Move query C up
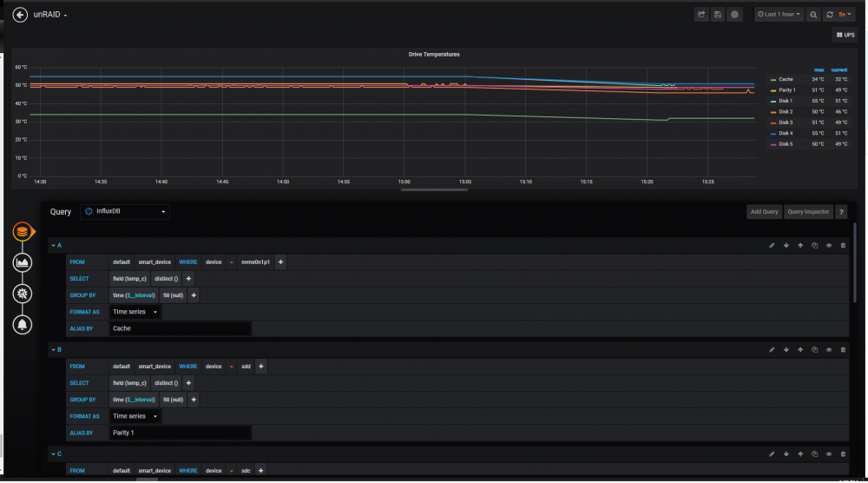This screenshot has width=868, height=483. 800,453
